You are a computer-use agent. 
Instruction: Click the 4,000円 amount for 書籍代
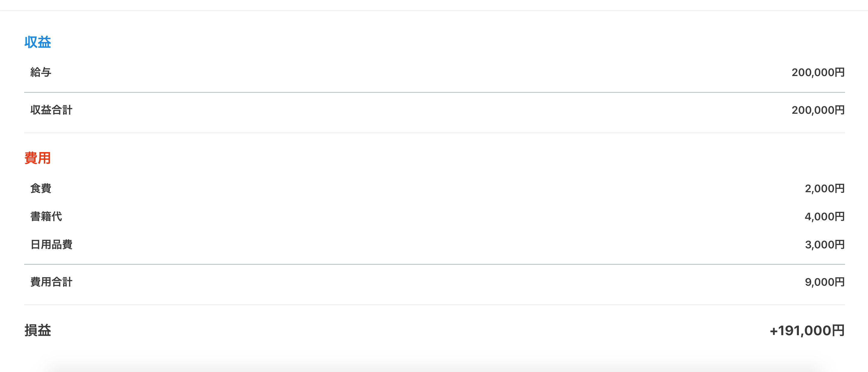tap(825, 217)
